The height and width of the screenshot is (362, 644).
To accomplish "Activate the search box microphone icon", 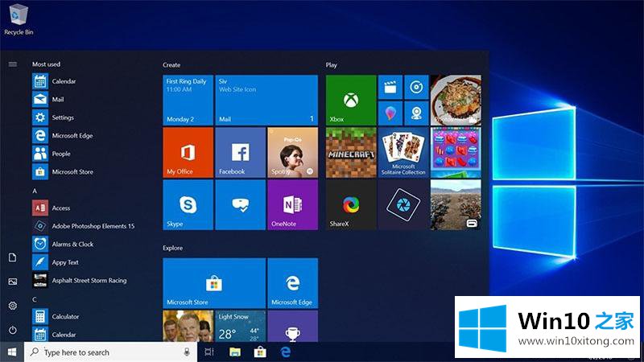I will [187, 352].
